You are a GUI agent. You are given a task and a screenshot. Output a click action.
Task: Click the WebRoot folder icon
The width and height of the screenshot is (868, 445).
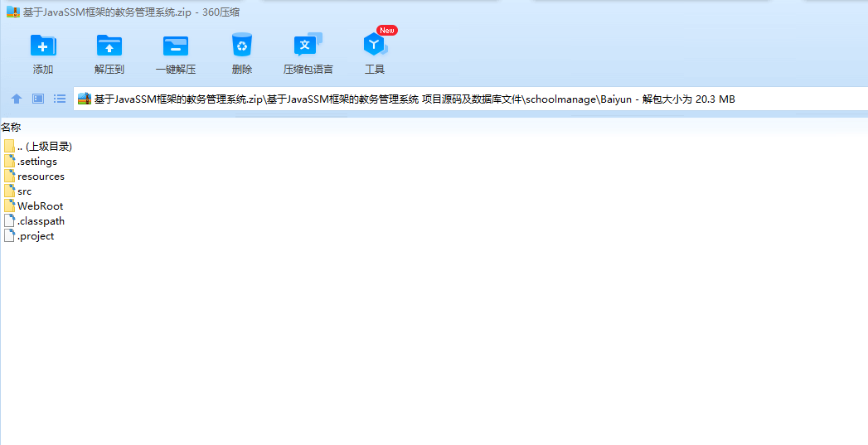[x=9, y=206]
